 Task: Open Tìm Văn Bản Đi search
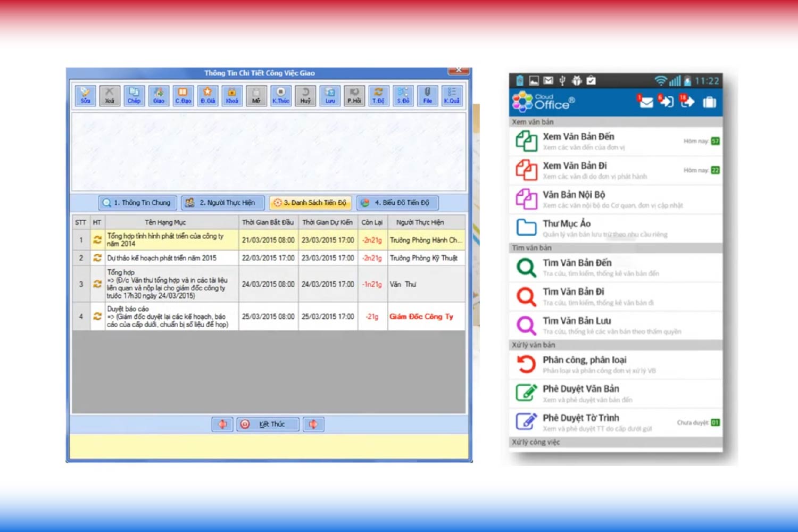616,296
